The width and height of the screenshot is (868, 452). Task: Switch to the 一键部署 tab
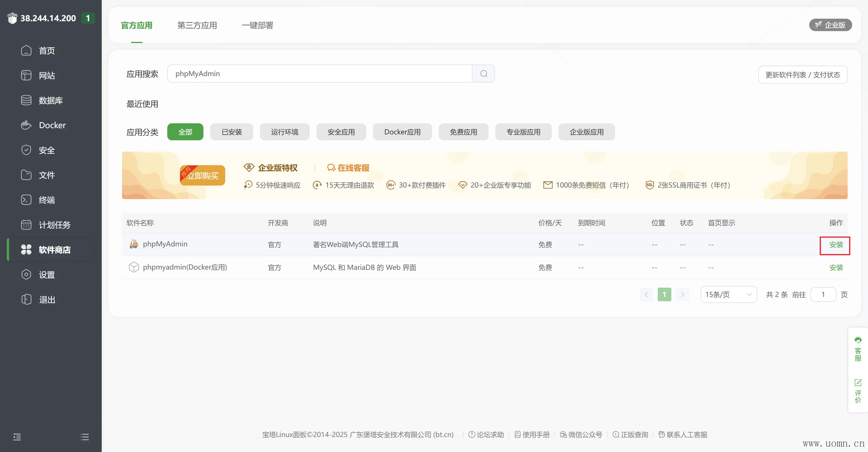point(257,25)
